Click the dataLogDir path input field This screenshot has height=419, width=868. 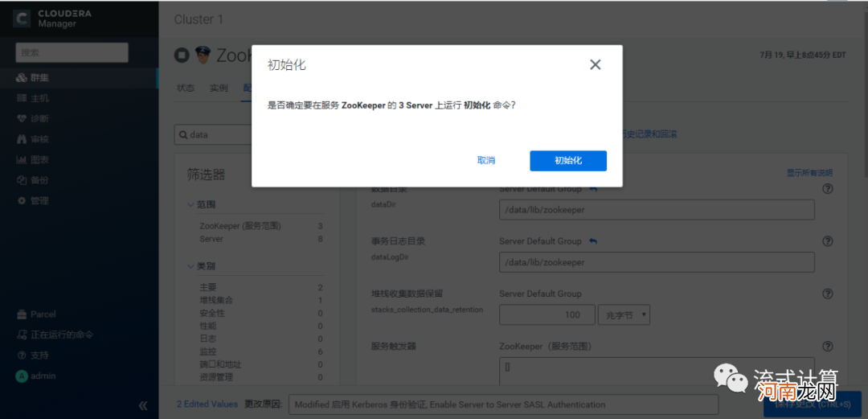point(657,262)
